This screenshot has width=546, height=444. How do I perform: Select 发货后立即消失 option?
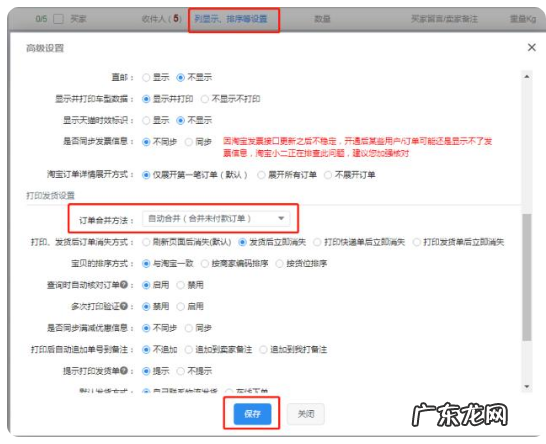coord(242,242)
